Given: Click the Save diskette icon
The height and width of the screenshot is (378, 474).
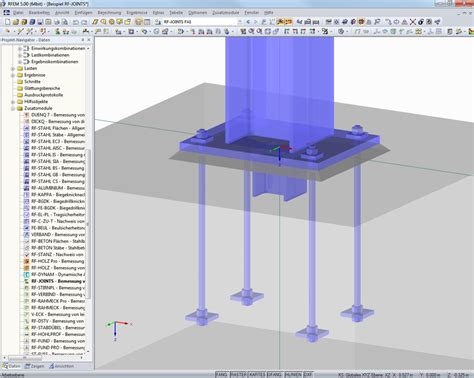Looking at the screenshot, I should pos(40,22).
